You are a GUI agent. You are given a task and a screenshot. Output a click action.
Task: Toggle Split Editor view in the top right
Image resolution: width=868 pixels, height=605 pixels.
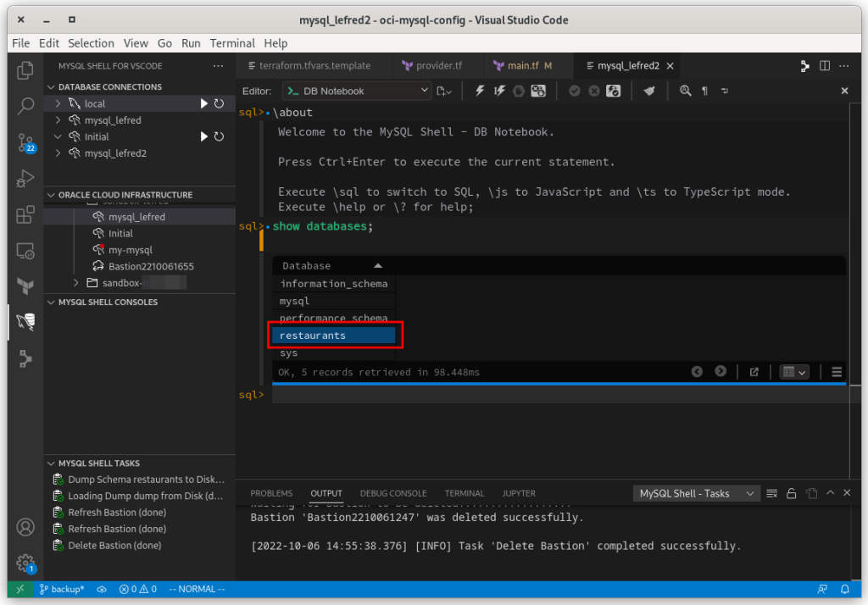click(x=823, y=65)
